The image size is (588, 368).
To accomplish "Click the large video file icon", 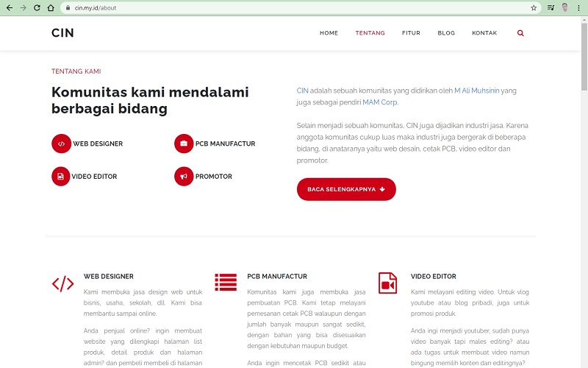I will [388, 283].
